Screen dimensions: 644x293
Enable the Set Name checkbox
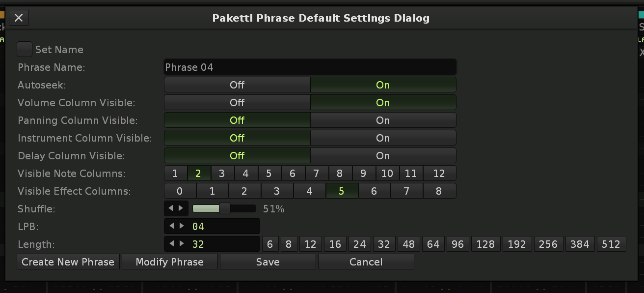(25, 49)
